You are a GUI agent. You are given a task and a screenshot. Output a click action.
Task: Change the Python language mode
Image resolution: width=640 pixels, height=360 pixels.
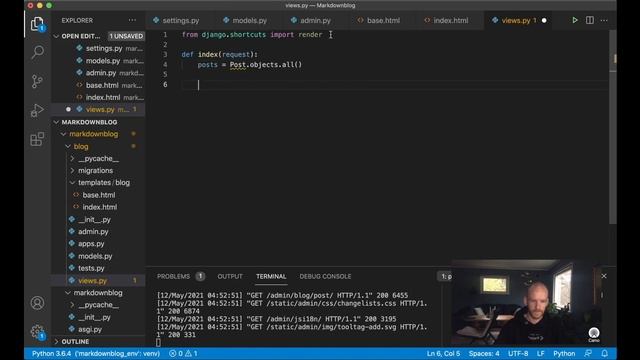(x=564, y=353)
